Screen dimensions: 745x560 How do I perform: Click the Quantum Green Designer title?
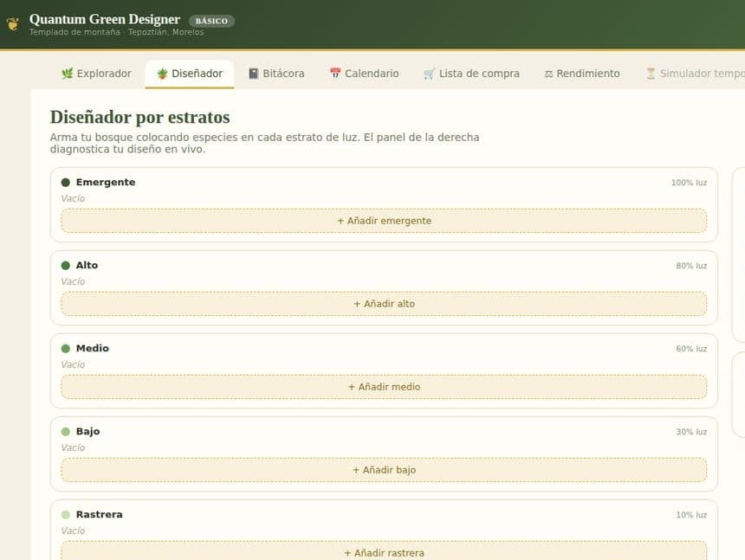click(105, 19)
